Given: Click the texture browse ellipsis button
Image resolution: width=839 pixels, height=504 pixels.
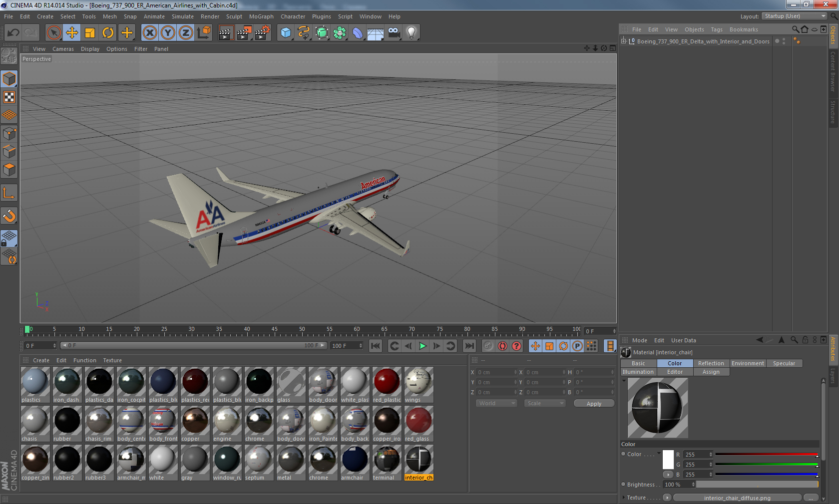Looking at the screenshot, I should pos(811,498).
